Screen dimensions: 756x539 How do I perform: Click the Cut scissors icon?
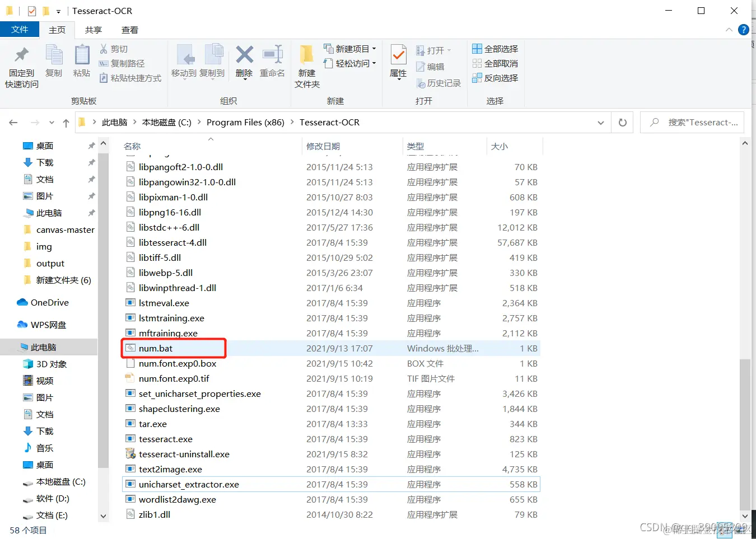tap(104, 49)
